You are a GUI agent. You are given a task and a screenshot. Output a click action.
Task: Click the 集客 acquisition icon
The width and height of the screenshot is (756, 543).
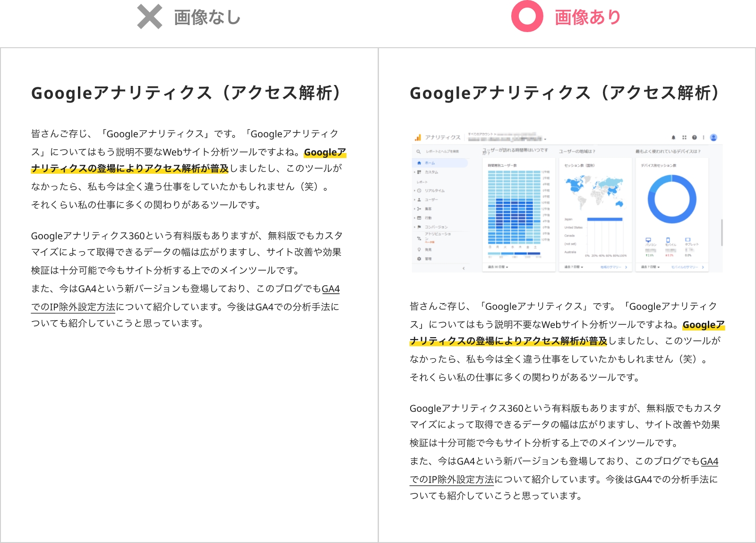419,209
